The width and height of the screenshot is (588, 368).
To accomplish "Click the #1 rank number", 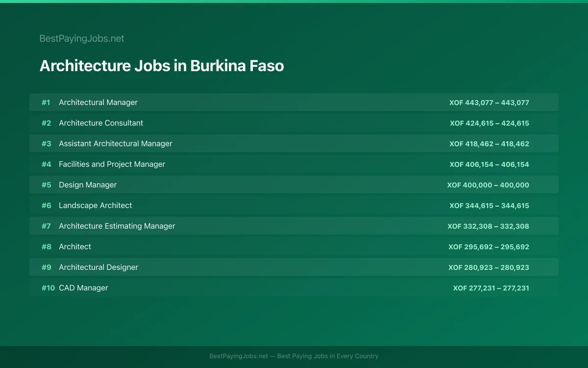I will pos(46,102).
